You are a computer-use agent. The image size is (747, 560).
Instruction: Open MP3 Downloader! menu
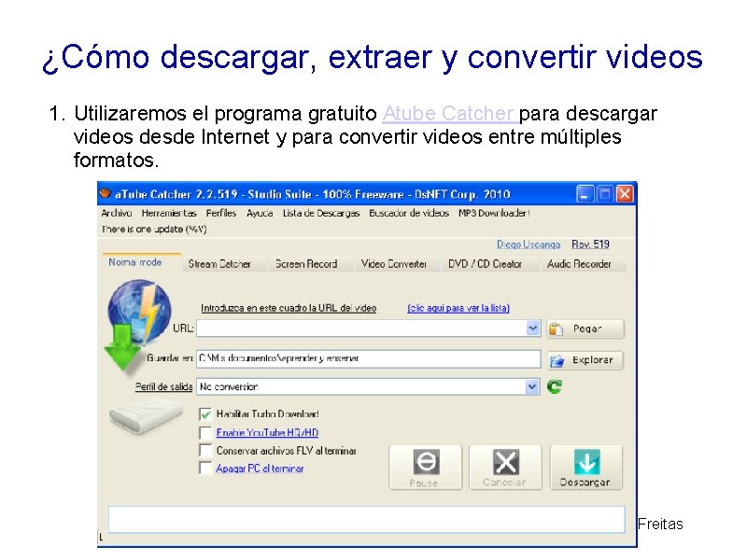click(x=494, y=213)
